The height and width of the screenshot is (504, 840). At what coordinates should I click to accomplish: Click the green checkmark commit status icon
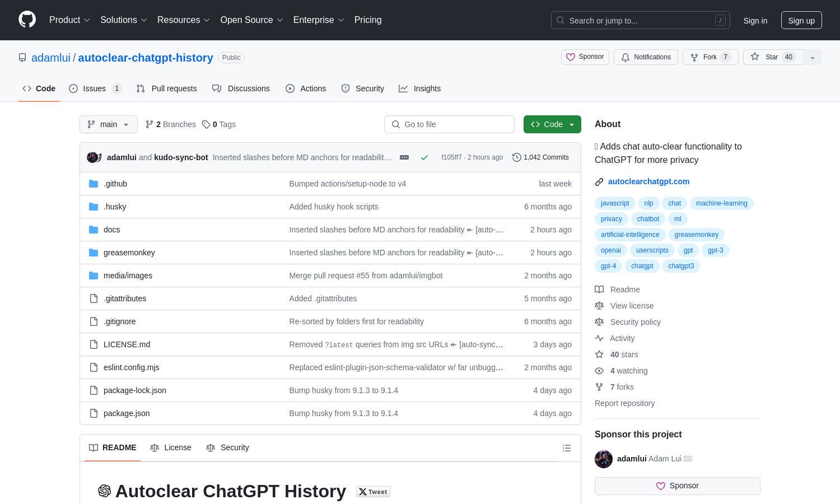coord(424,157)
